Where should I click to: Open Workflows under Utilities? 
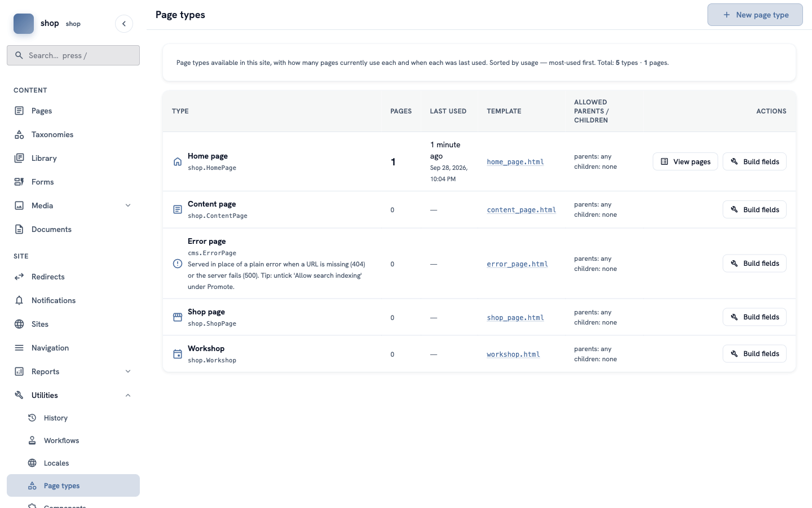pyautogui.click(x=73, y=440)
